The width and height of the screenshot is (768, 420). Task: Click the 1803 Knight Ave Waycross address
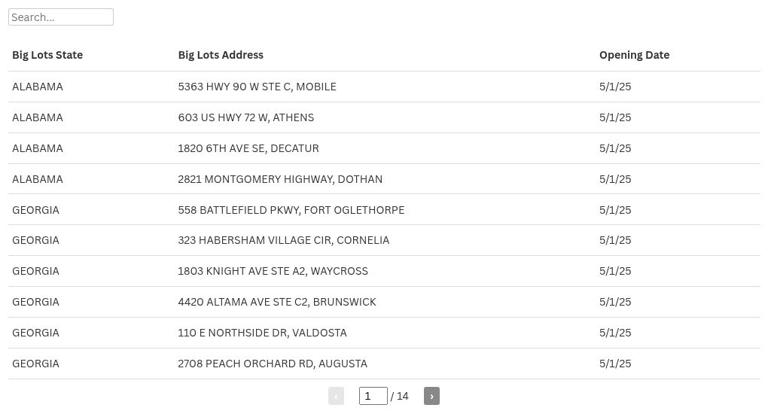(x=273, y=271)
